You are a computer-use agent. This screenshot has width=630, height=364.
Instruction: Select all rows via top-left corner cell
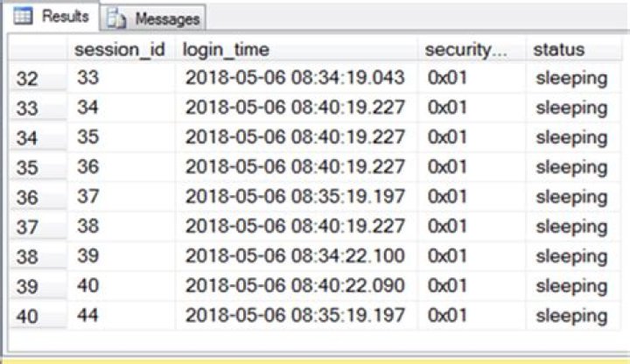tap(37, 49)
